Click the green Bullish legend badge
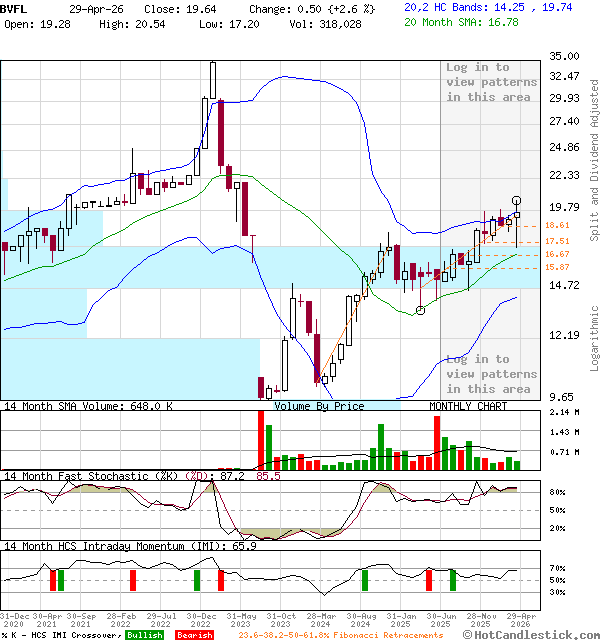The width and height of the screenshot is (600, 640). pyautogui.click(x=144, y=635)
